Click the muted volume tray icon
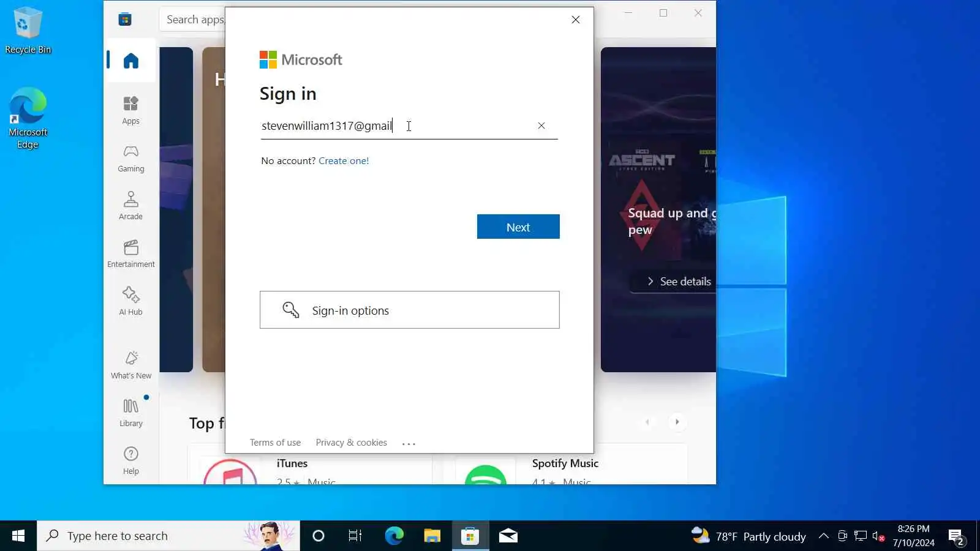Viewport: 980px width, 551px height. (x=878, y=536)
